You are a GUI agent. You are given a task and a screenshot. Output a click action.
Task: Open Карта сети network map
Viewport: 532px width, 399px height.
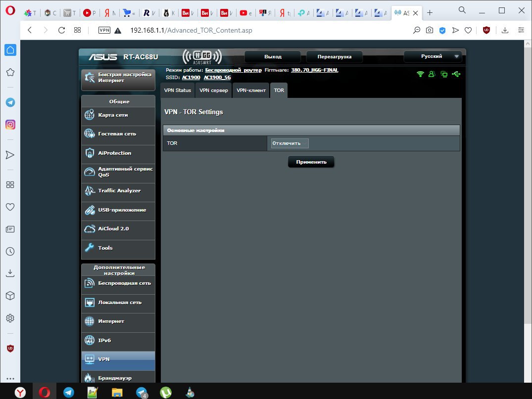118,115
